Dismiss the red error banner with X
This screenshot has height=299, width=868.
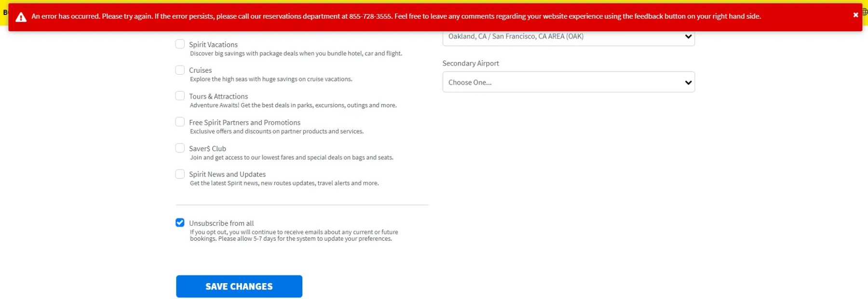point(855,15)
